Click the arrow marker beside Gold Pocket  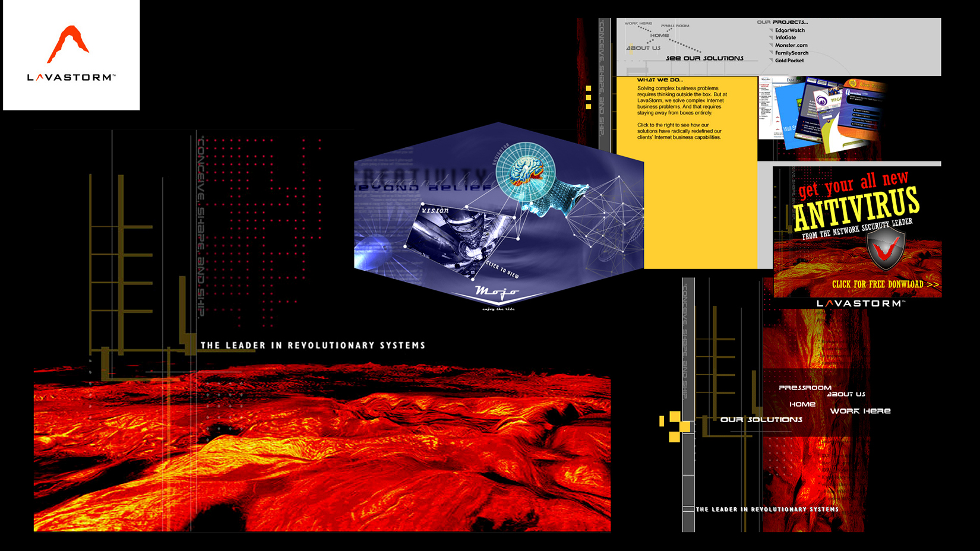point(771,61)
